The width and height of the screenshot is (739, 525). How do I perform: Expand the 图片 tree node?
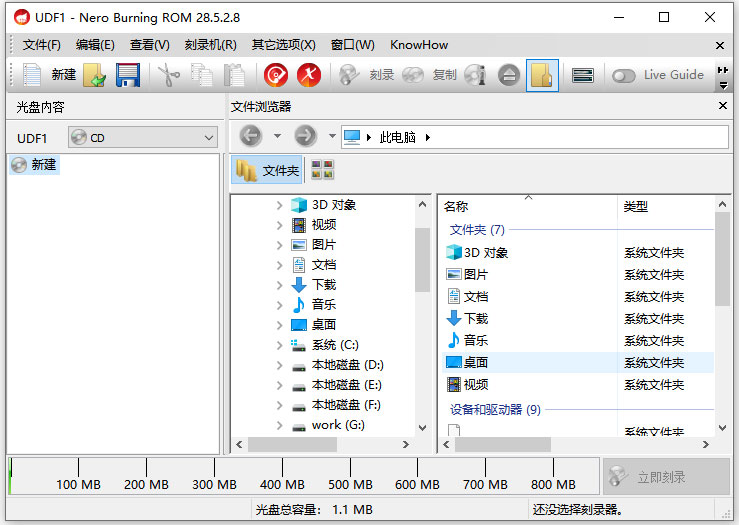[x=279, y=245]
